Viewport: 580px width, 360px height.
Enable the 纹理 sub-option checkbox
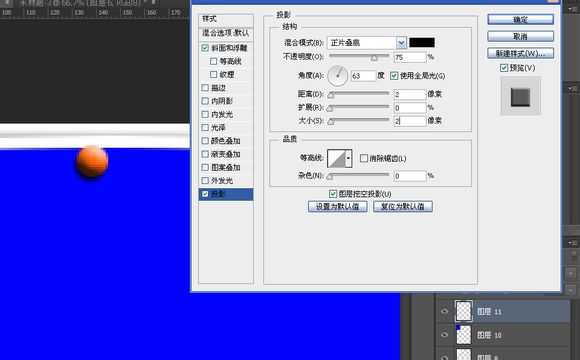tap(213, 74)
